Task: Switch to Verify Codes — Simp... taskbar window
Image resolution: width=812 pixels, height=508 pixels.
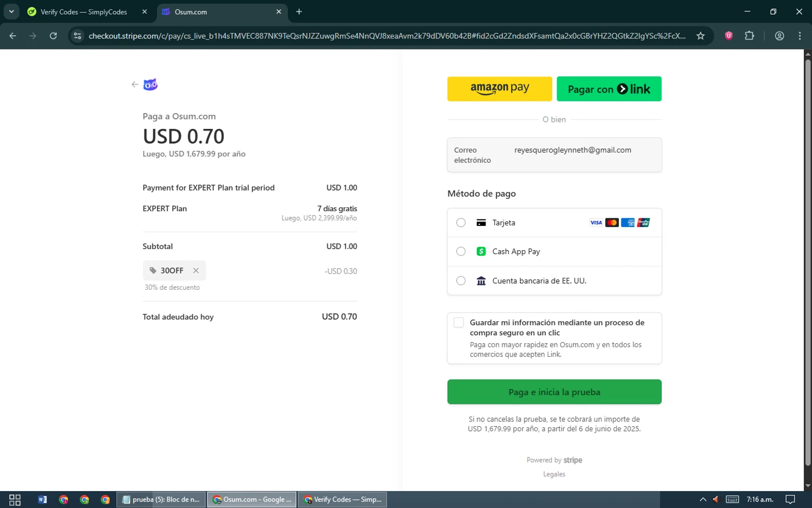Action: click(343, 499)
